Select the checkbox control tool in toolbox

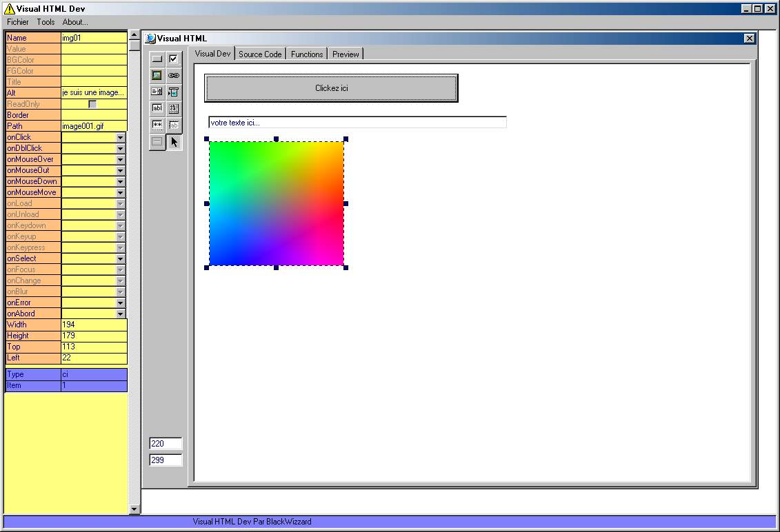(x=174, y=59)
